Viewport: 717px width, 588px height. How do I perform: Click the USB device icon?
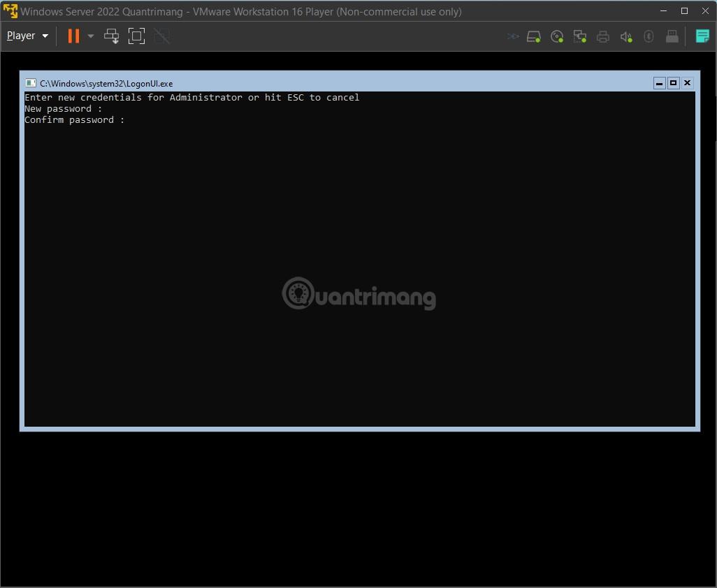point(672,36)
